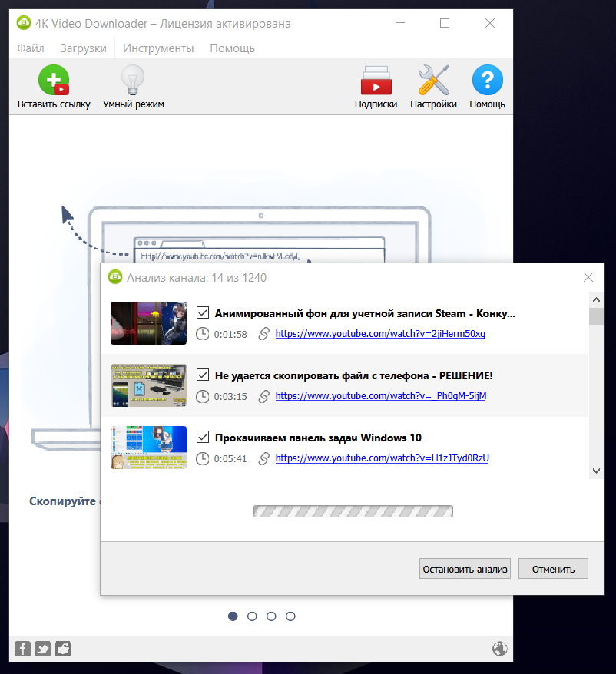Open Подписки subscriptions icon
The width and height of the screenshot is (616, 674).
tap(376, 81)
